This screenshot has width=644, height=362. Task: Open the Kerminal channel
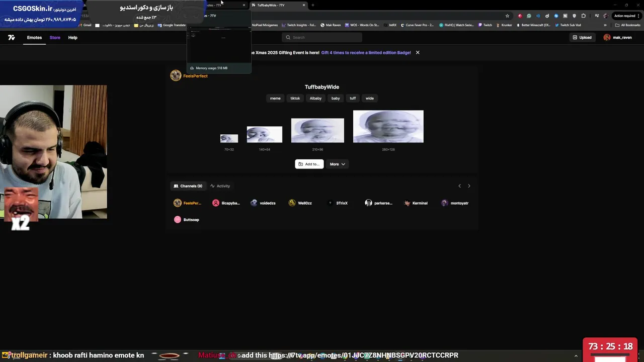(416, 203)
